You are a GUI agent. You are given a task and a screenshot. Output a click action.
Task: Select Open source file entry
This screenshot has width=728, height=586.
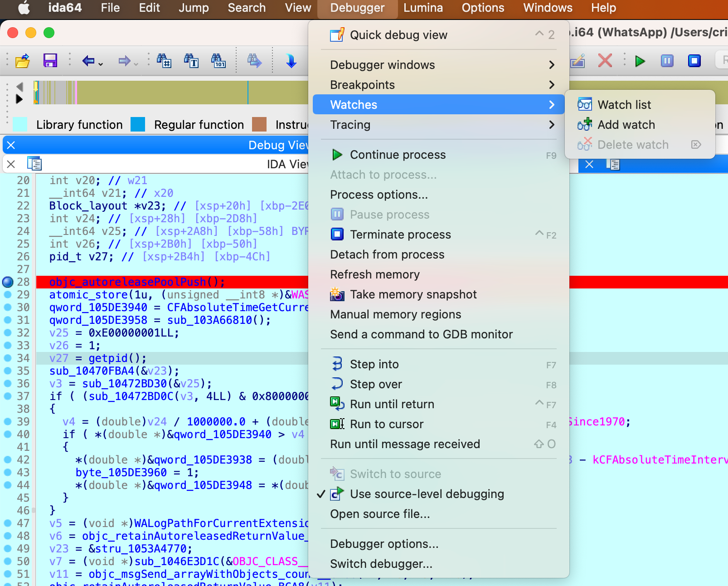tap(439, 514)
